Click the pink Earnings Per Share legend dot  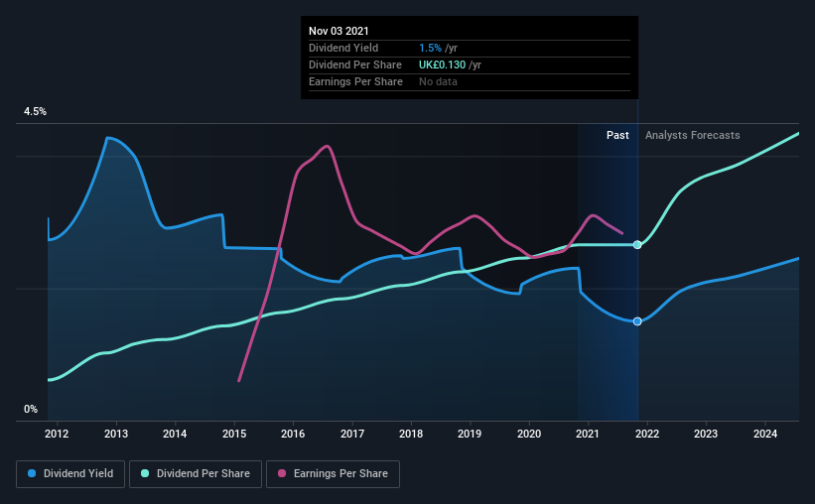pyautogui.click(x=282, y=473)
